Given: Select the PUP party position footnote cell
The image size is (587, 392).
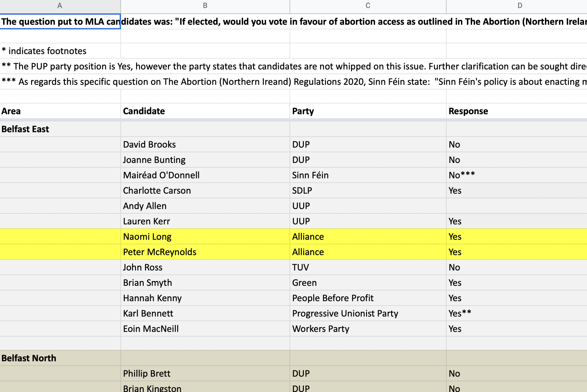Looking at the screenshot, I should click(x=60, y=66).
